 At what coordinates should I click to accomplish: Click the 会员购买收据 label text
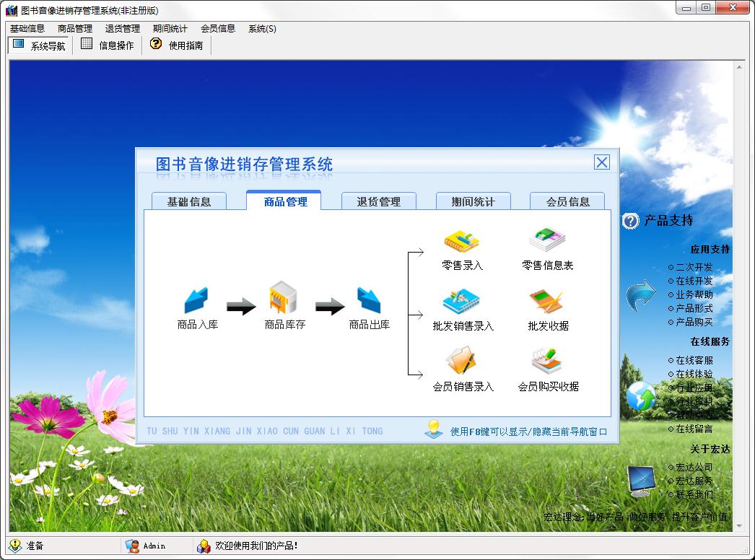548,387
